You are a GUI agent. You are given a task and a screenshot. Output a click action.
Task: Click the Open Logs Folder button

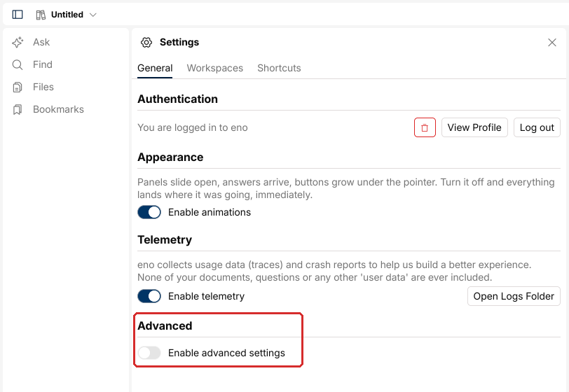point(514,296)
